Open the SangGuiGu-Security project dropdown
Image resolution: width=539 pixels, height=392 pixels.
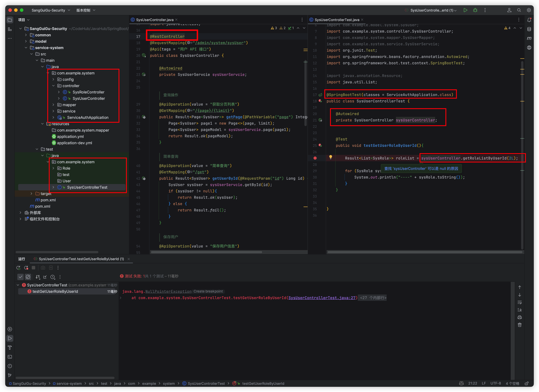(x=51, y=10)
